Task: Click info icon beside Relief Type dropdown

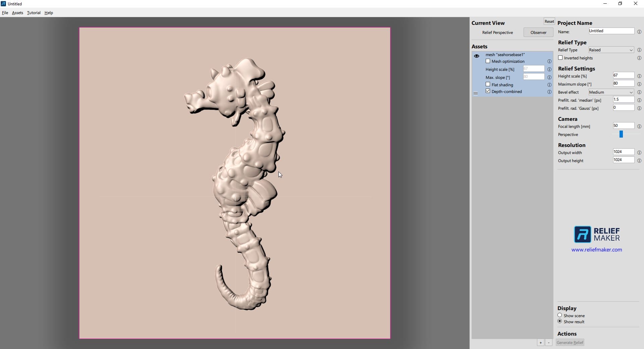Action: [639, 50]
